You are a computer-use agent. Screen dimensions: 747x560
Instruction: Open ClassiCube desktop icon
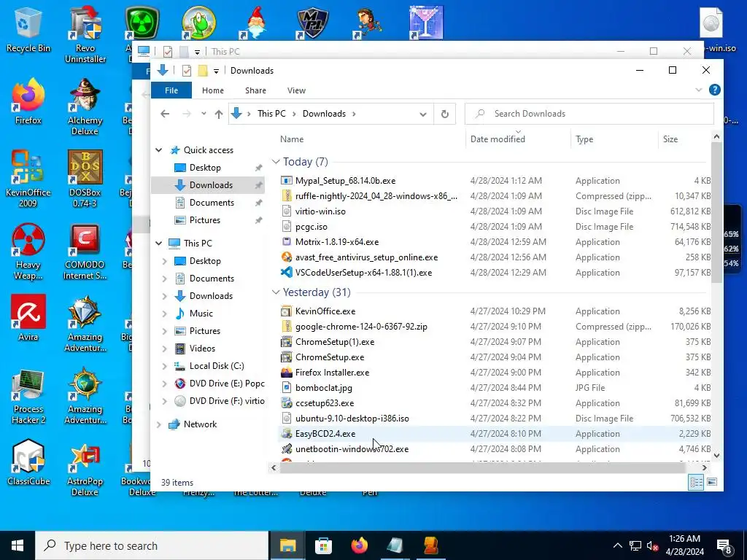point(28,462)
